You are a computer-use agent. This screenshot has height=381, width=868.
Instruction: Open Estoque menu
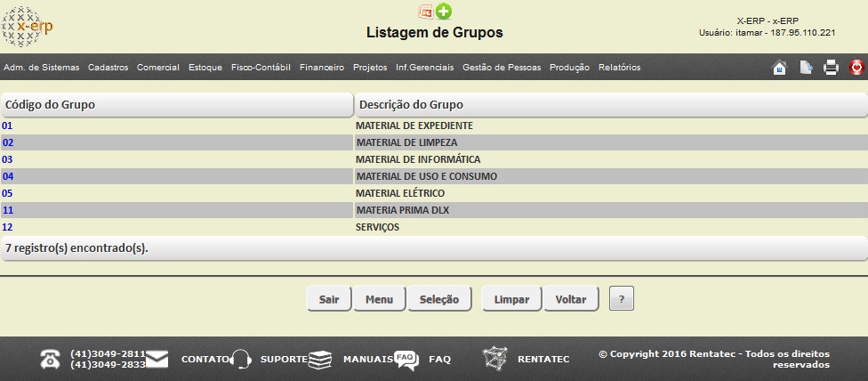205,68
